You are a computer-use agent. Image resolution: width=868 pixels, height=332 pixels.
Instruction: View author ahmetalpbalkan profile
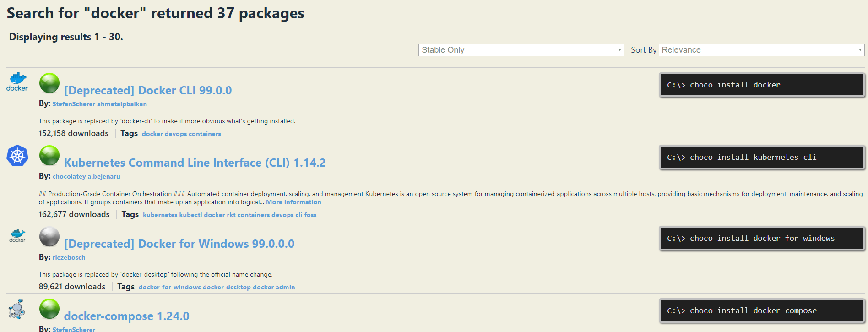pos(122,104)
